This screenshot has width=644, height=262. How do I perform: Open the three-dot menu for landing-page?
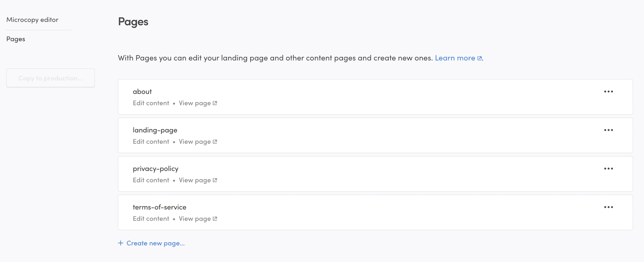(x=608, y=130)
